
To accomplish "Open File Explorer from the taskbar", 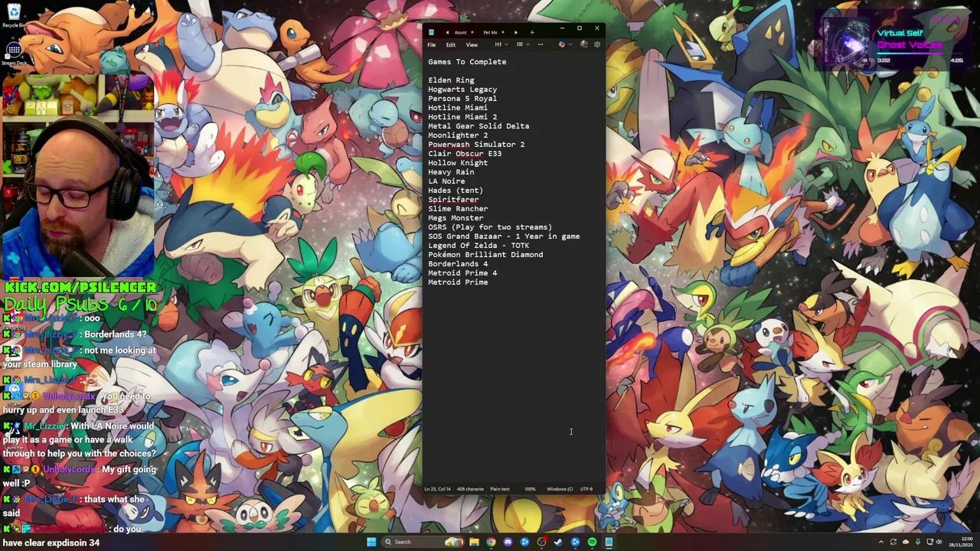I will pyautogui.click(x=474, y=542).
